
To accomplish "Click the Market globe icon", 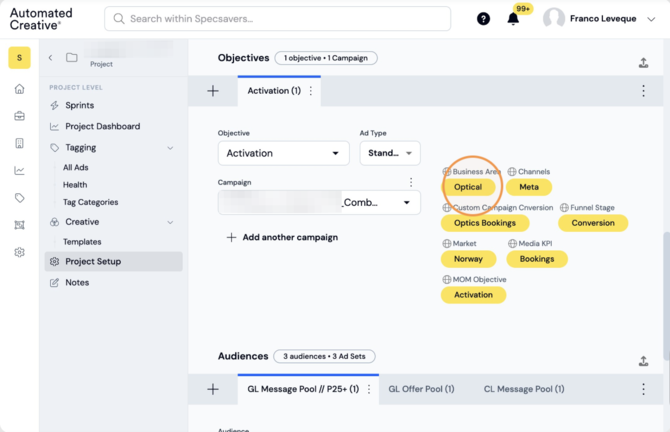I will (x=447, y=243).
